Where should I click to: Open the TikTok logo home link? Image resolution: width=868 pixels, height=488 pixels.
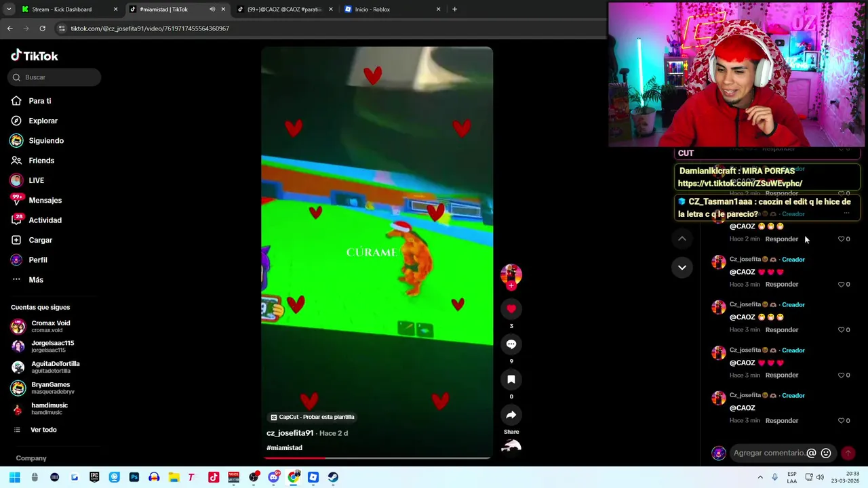(x=35, y=56)
